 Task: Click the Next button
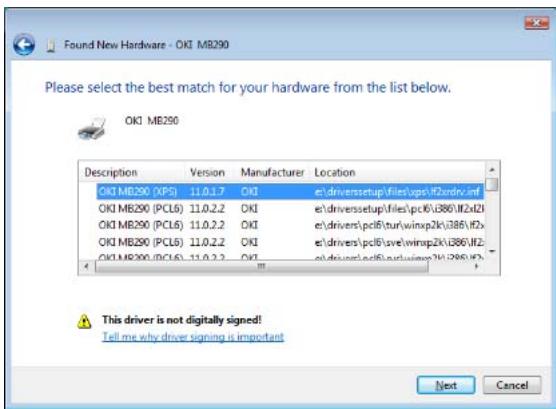coord(446,385)
